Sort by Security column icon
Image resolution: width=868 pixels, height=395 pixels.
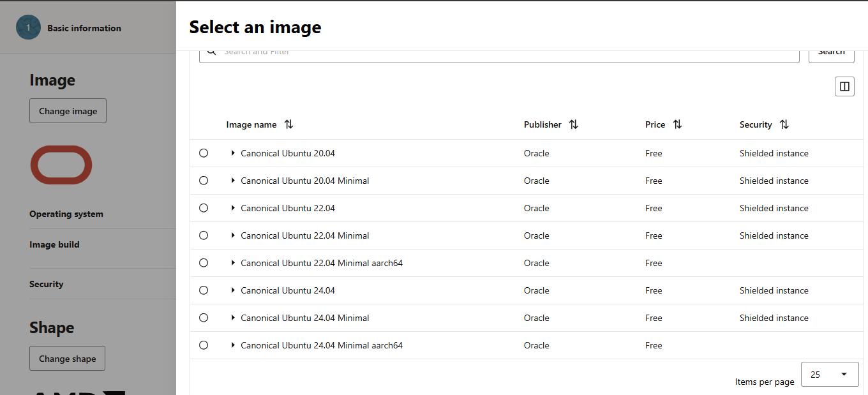(784, 124)
